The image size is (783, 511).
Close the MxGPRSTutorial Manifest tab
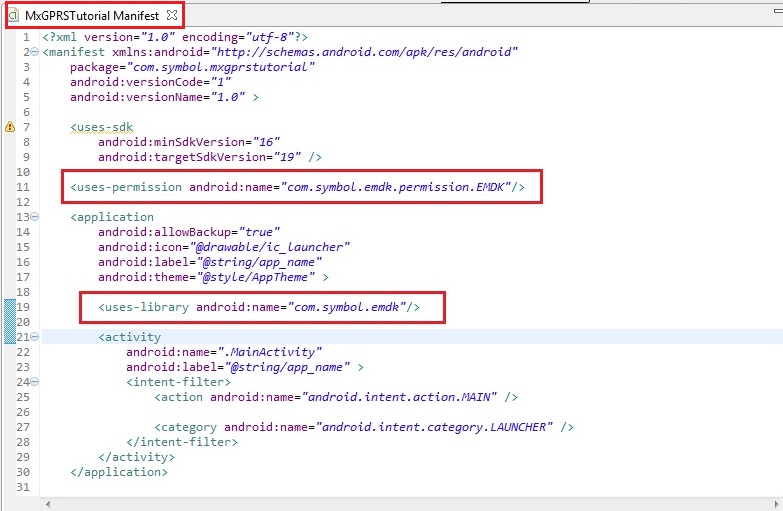[172, 16]
